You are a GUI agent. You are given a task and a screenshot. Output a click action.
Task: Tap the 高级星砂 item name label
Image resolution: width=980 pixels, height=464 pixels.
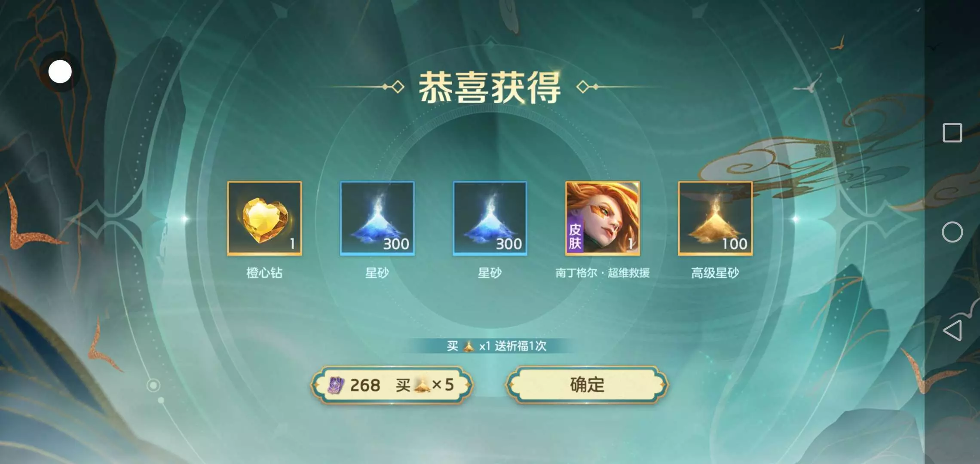(715, 273)
